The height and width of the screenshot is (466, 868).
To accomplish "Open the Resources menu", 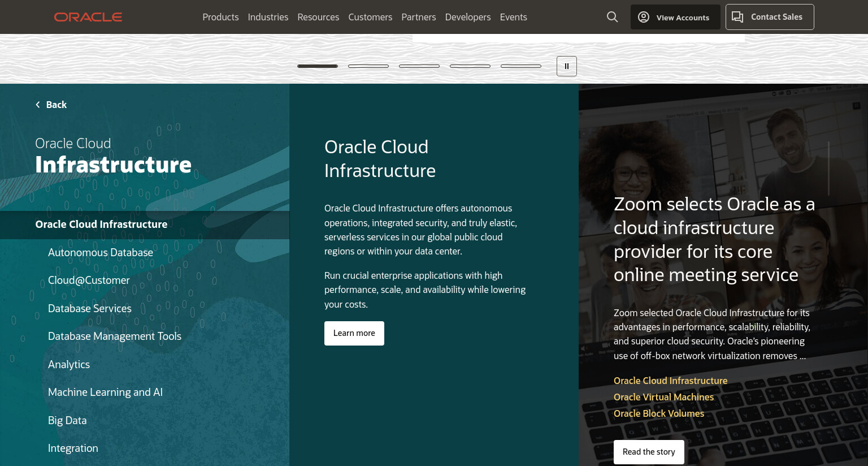I will [x=318, y=17].
